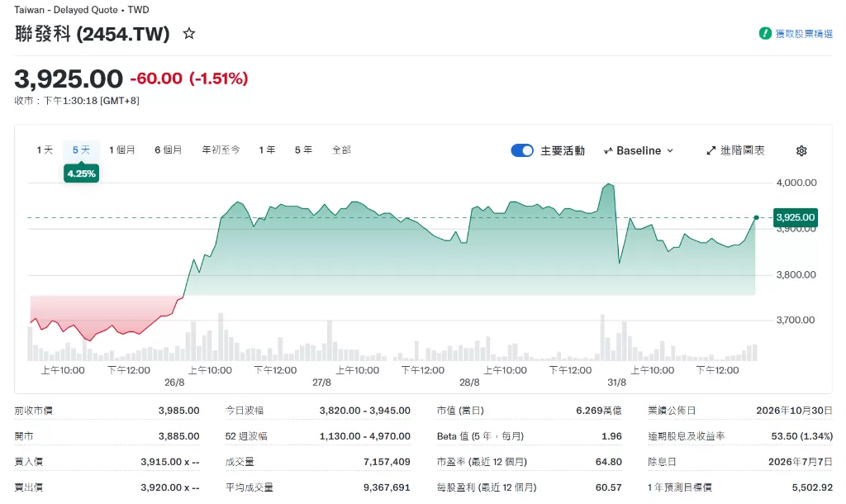Screen dimensions: 846x504
Task: Expand the Baseline chart type dropdown
Action: coord(639,150)
